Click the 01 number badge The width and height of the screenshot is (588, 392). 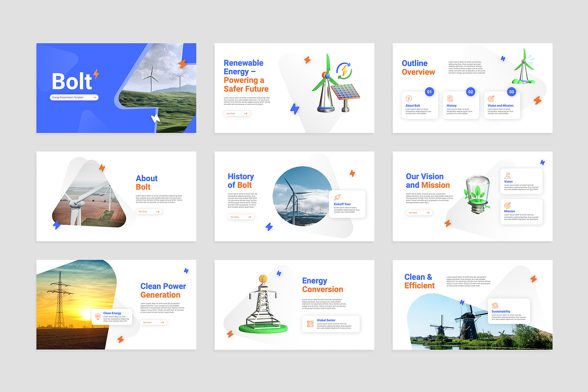[x=429, y=92]
